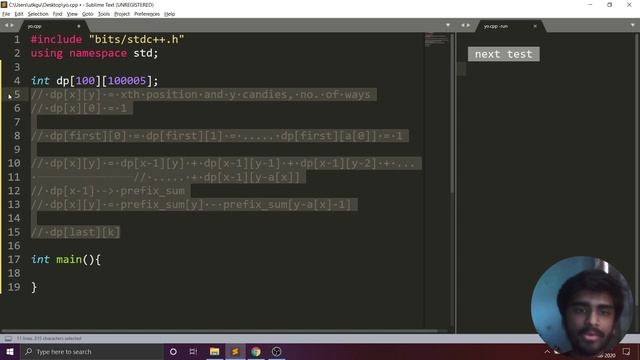
Task: Click the editor horizontal scrollbar
Action: point(219,331)
